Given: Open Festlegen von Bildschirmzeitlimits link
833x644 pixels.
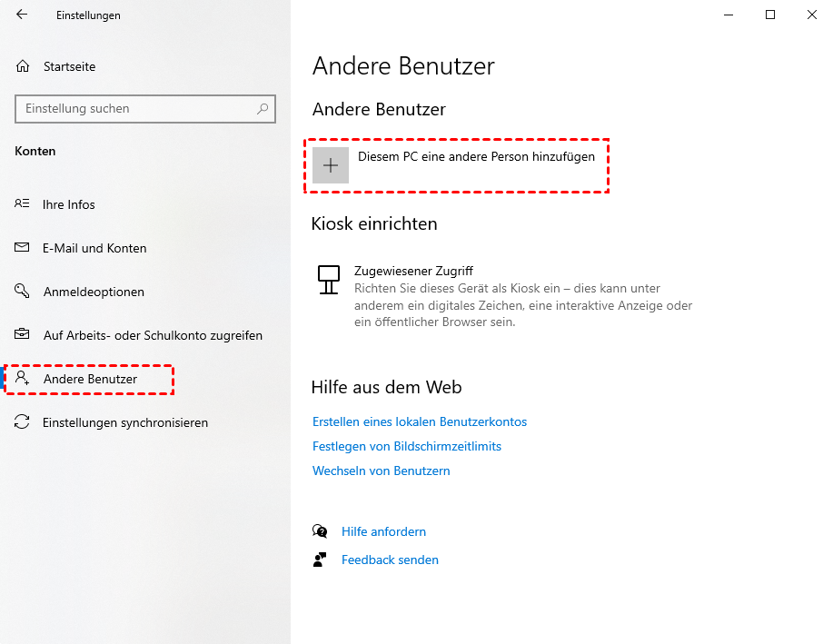Looking at the screenshot, I should 407,446.
